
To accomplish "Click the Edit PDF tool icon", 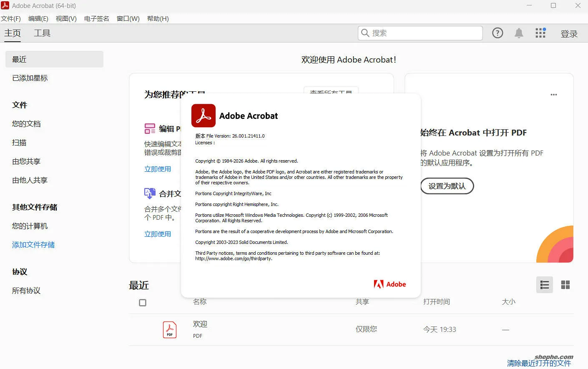I will click(x=150, y=128).
